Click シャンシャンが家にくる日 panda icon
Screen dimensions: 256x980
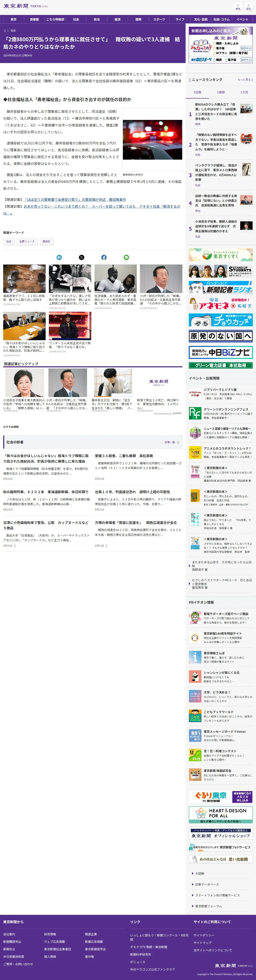pyautogui.click(x=195, y=676)
